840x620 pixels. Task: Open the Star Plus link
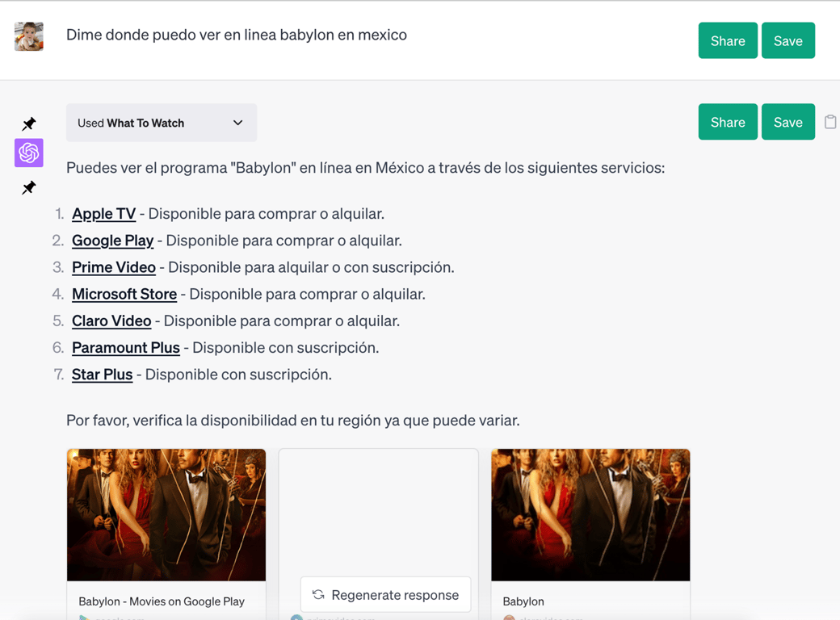103,375
